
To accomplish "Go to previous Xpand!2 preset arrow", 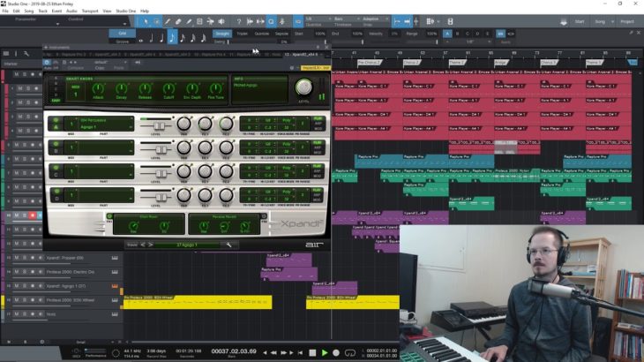I will (143, 245).
